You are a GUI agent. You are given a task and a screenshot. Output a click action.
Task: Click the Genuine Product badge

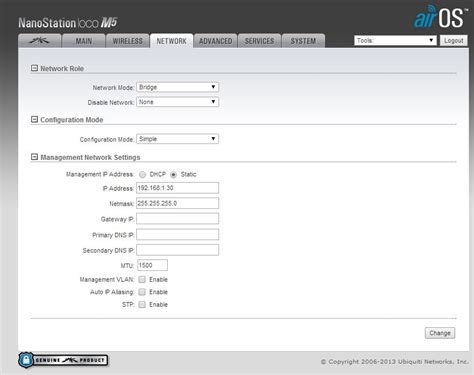point(63,360)
